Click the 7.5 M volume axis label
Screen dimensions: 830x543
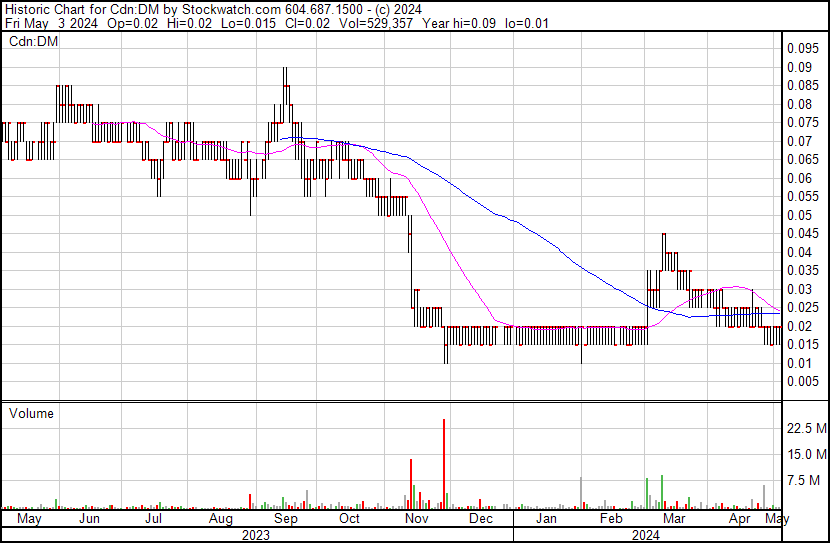point(804,481)
